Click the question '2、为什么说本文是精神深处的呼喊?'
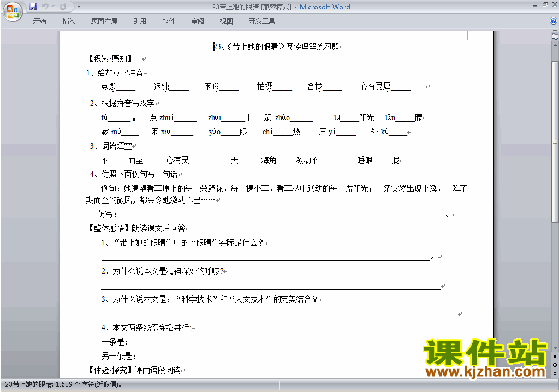 pyautogui.click(x=163, y=271)
